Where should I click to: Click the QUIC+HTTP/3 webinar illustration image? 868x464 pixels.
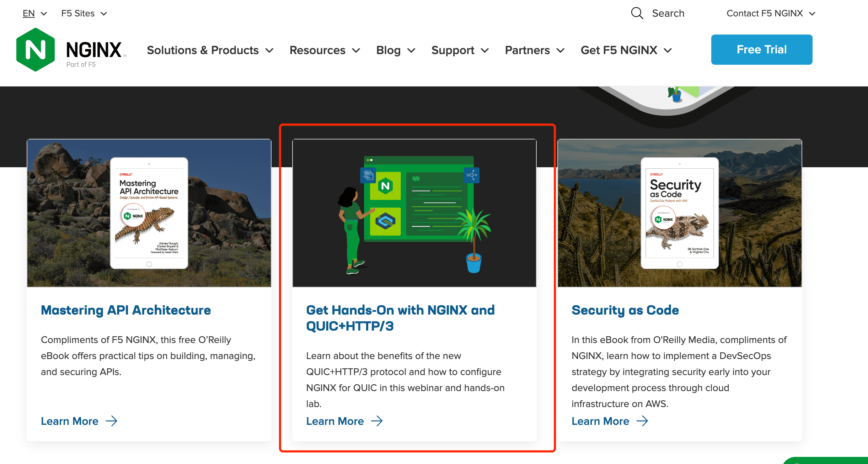414,213
